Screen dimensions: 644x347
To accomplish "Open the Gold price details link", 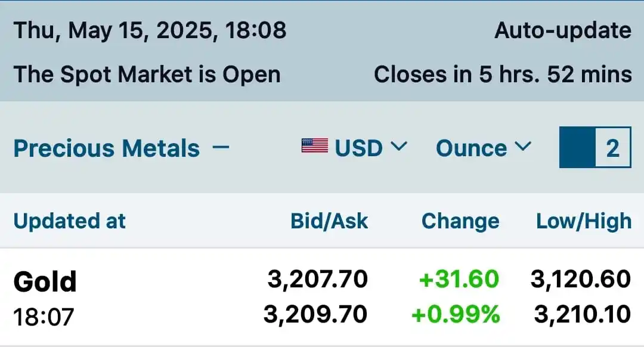I will (x=45, y=281).
